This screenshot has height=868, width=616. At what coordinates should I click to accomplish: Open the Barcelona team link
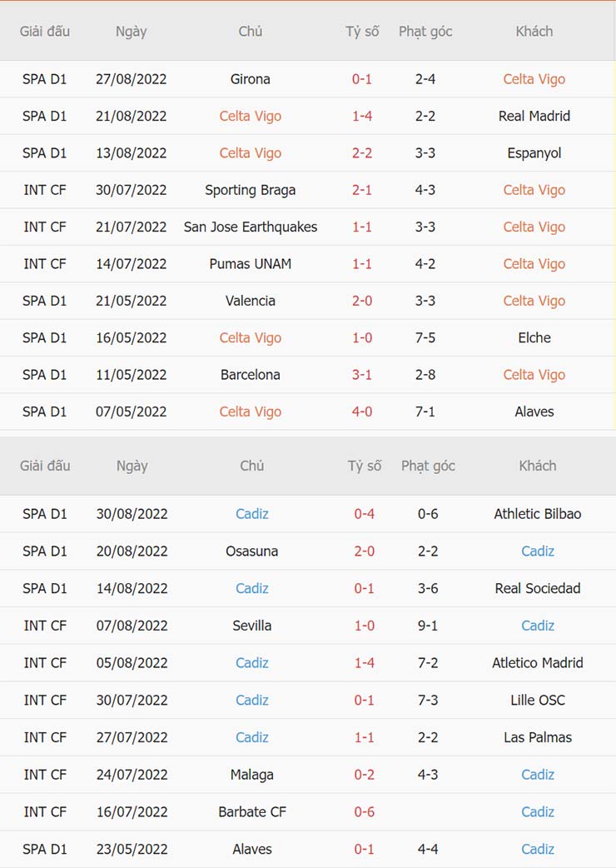click(250, 375)
